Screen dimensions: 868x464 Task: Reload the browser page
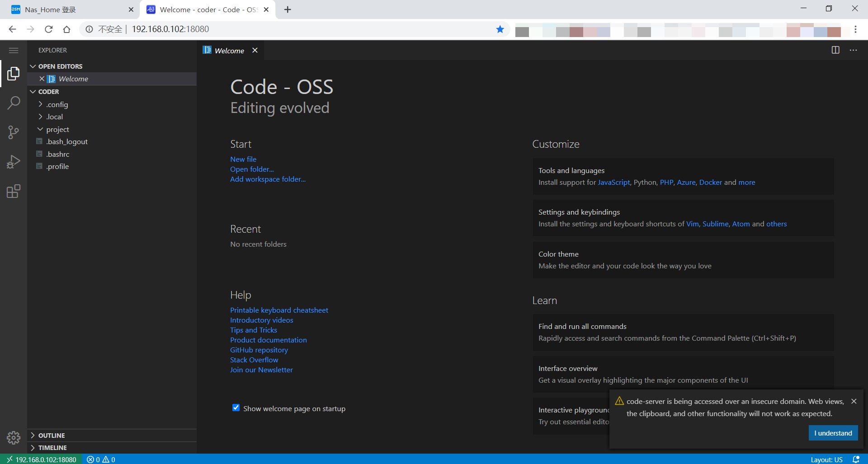[x=49, y=29]
